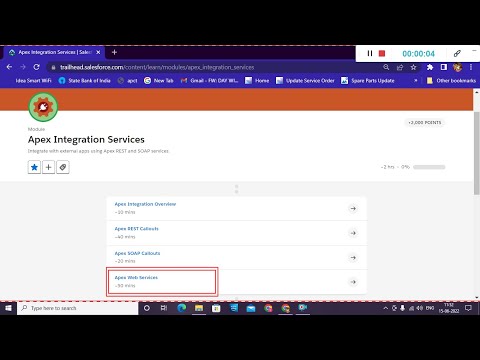
Task: Click the taskbar clock and date
Action: click(x=449, y=308)
